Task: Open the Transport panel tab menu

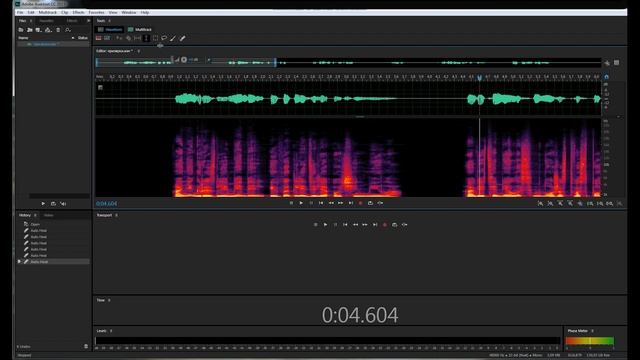Action: 116,215
